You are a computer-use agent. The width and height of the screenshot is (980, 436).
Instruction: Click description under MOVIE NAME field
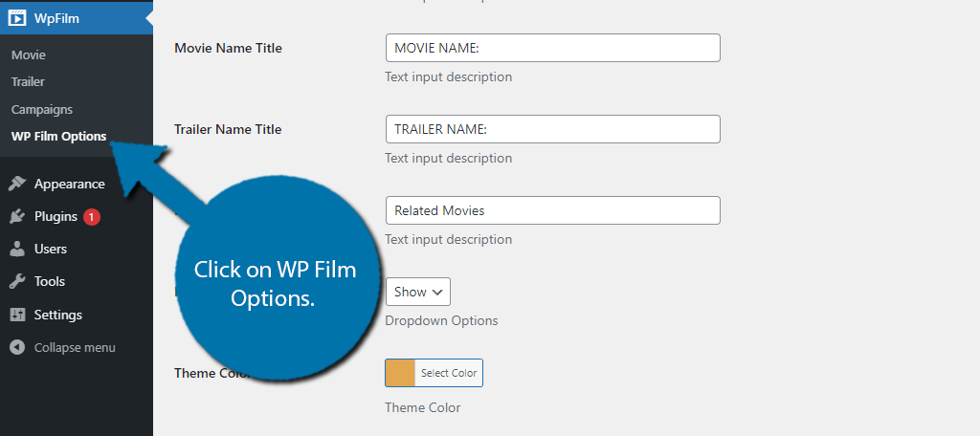pyautogui.click(x=448, y=76)
